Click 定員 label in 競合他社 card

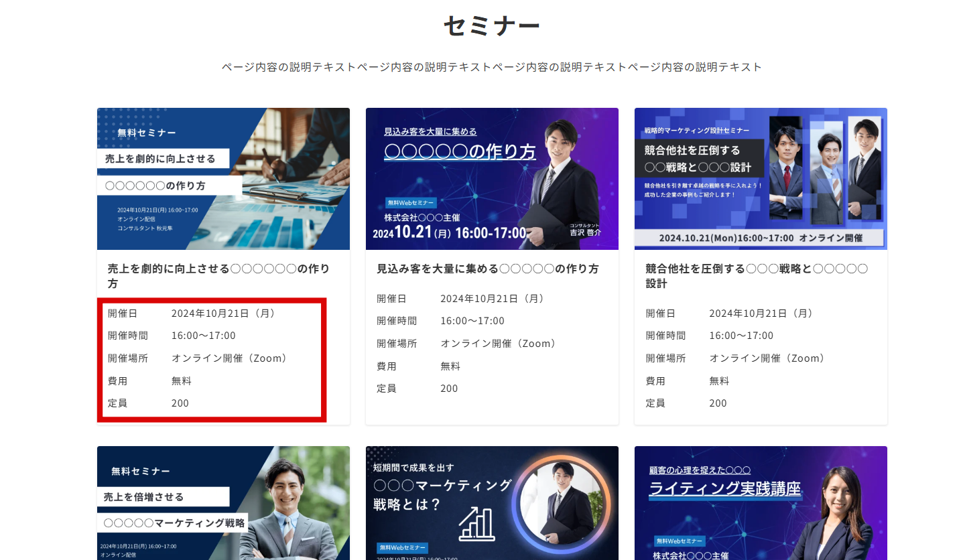coord(655,403)
